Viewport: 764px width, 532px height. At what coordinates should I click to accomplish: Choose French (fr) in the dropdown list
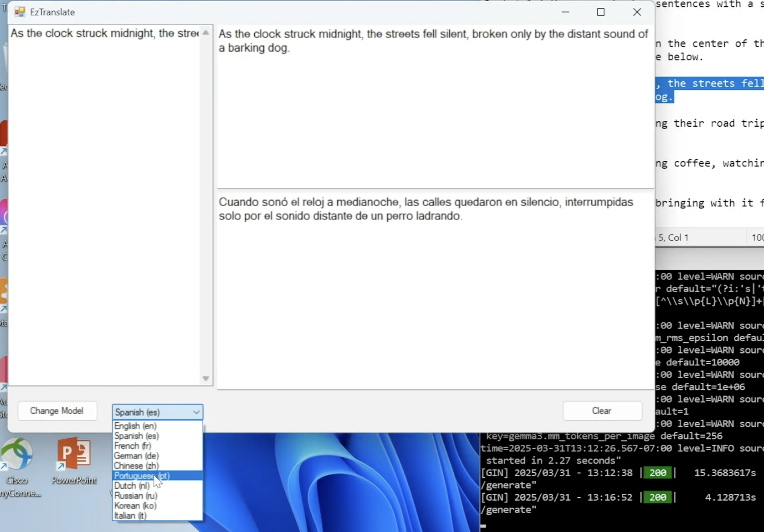coord(132,446)
